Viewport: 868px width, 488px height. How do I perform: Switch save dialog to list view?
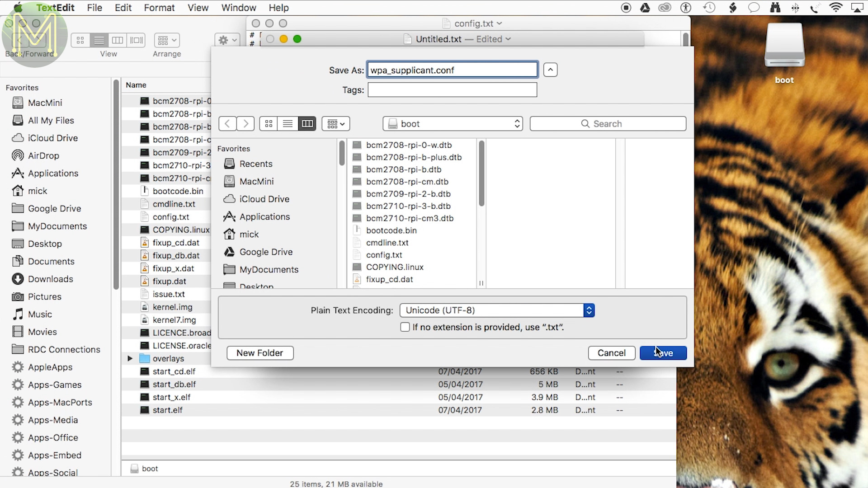[288, 124]
